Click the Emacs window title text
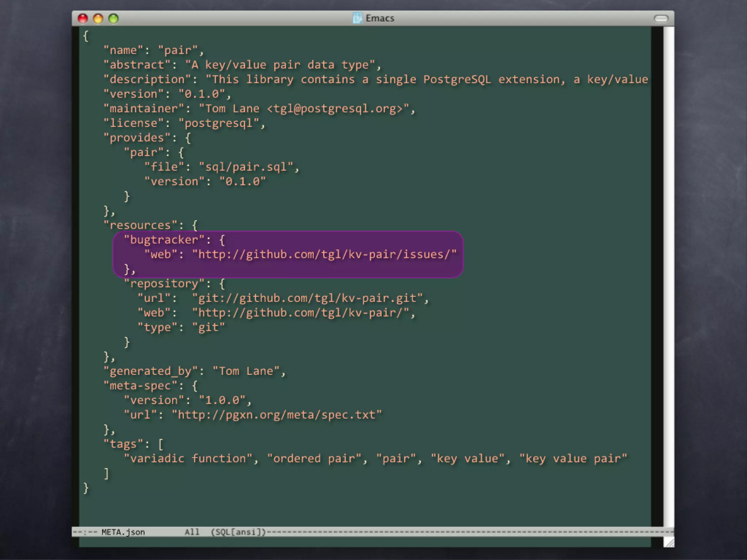The height and width of the screenshot is (560, 747). point(380,18)
